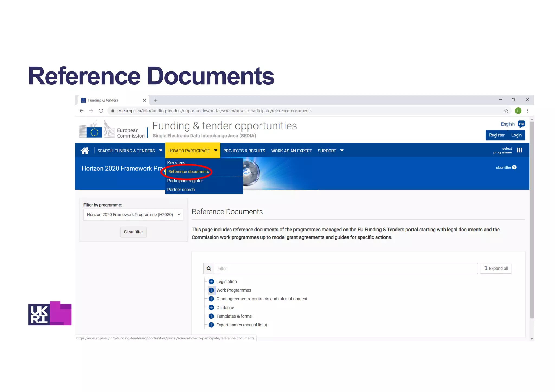The image size is (555, 392).
Task: Choose Reference documents from dropdown
Action: pos(189,172)
